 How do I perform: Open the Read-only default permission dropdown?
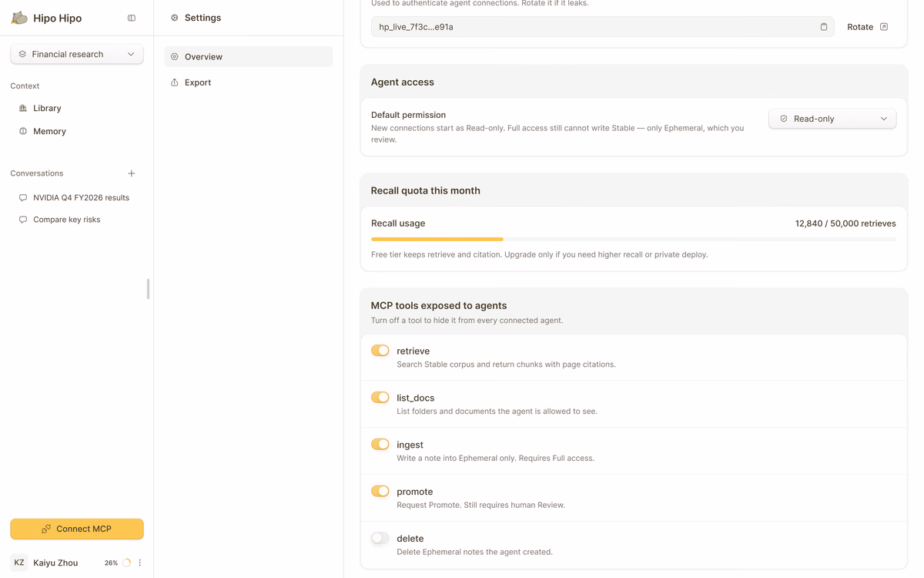(x=832, y=119)
